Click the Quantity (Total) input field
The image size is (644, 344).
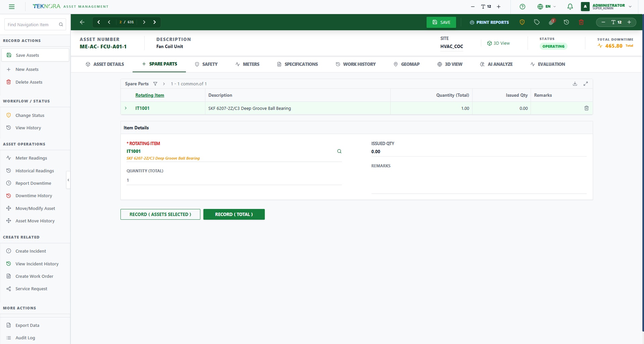tap(234, 180)
